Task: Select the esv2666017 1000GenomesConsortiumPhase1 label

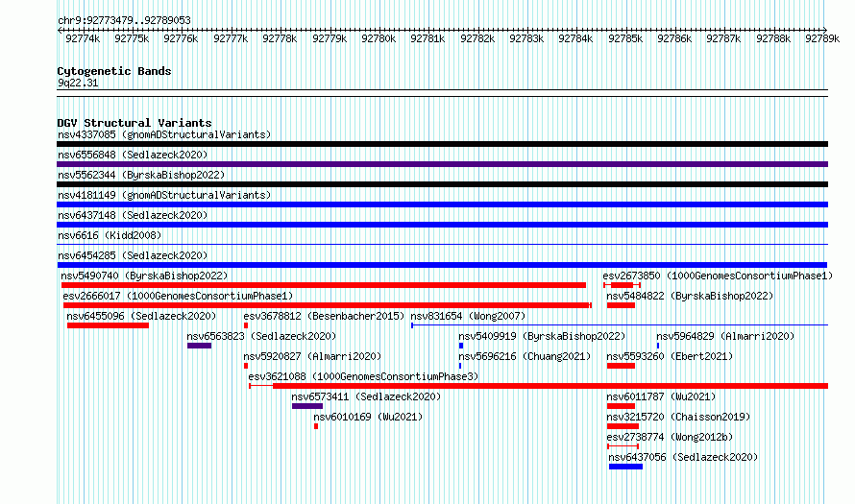Action: (x=178, y=296)
